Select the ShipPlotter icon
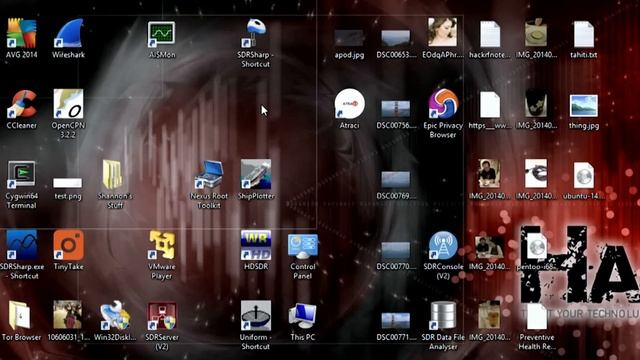 pyautogui.click(x=256, y=175)
